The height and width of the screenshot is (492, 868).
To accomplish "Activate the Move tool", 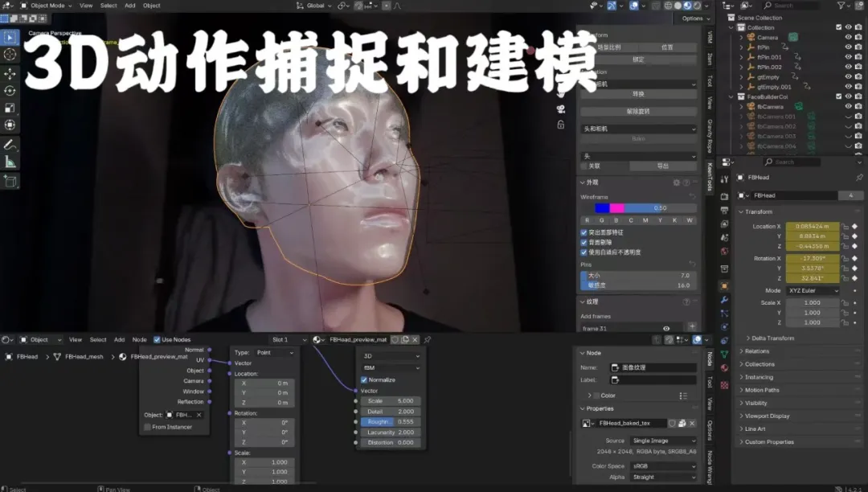I will pos(10,73).
